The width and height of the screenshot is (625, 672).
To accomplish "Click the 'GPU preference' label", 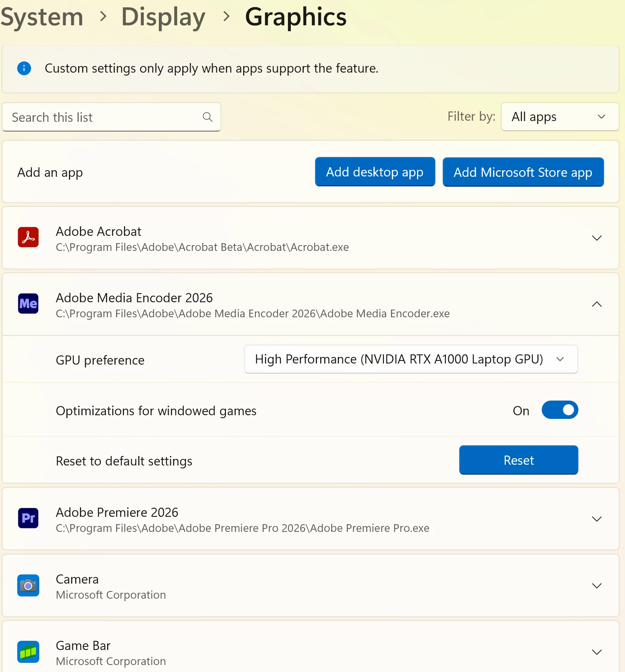I will [x=100, y=360].
